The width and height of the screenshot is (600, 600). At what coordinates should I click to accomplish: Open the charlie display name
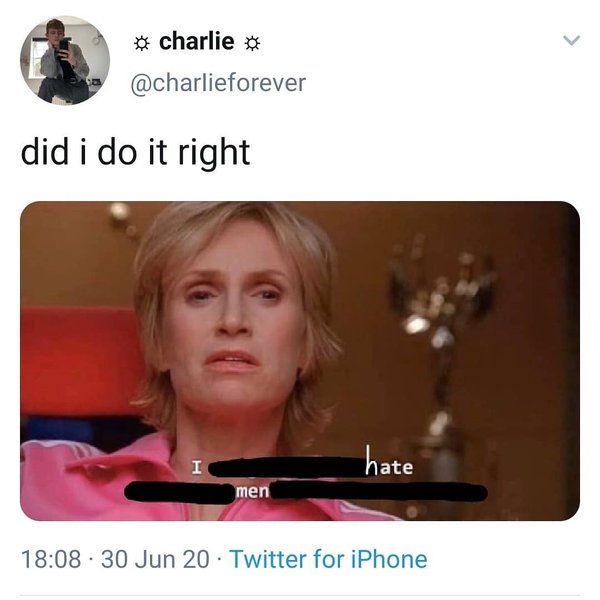click(197, 41)
